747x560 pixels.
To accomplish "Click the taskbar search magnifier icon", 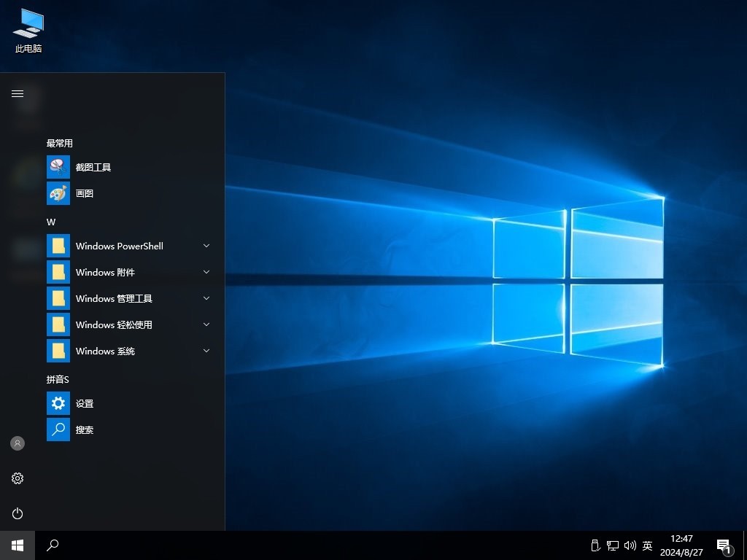I will [x=53, y=545].
